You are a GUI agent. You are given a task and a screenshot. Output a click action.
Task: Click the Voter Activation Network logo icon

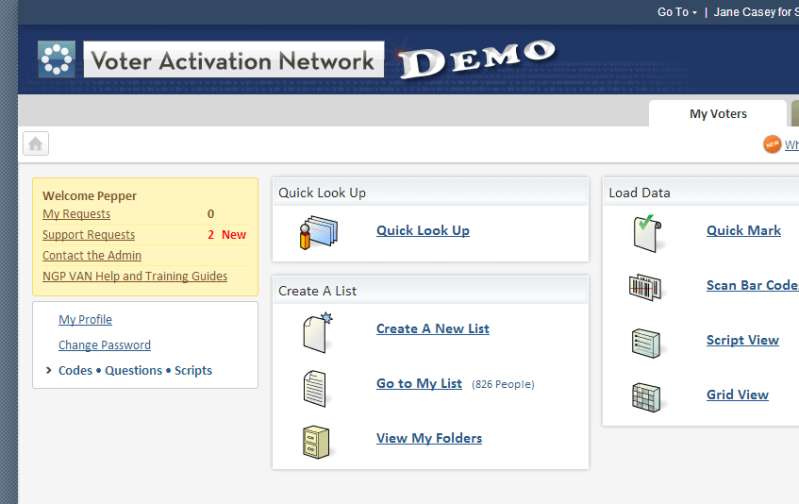57,59
